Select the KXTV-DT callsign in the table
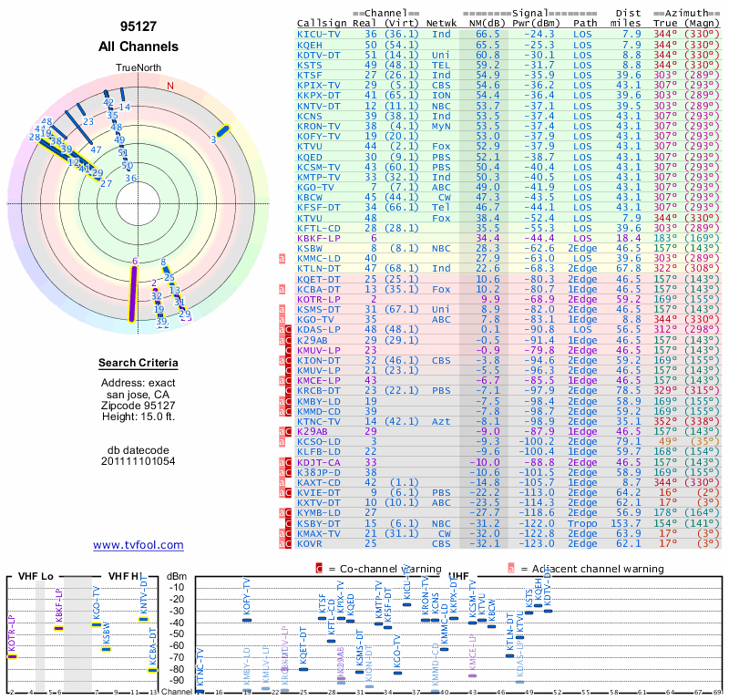 click(318, 503)
